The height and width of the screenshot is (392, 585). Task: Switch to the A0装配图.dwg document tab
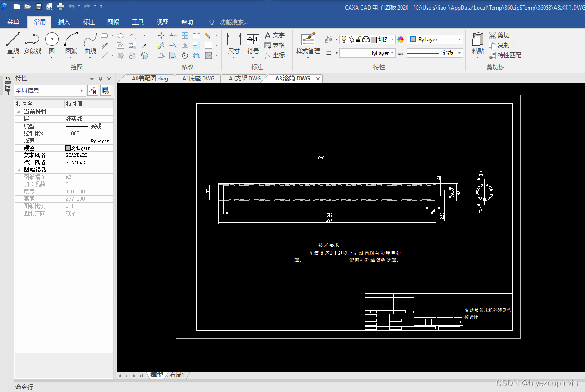(x=150, y=79)
